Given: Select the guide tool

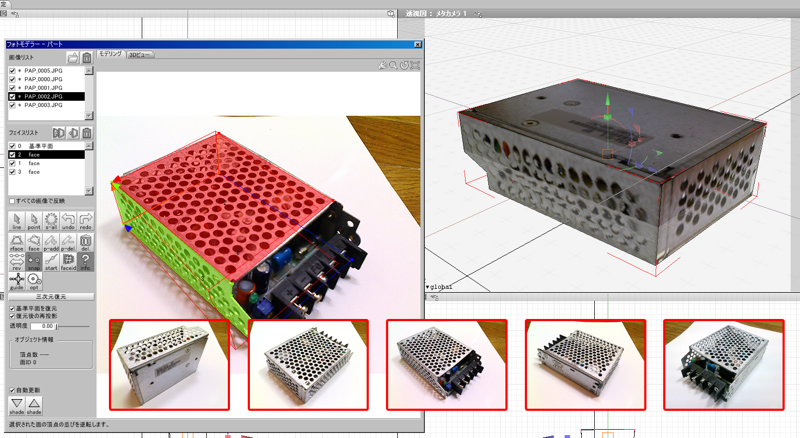Looking at the screenshot, I should (x=16, y=283).
